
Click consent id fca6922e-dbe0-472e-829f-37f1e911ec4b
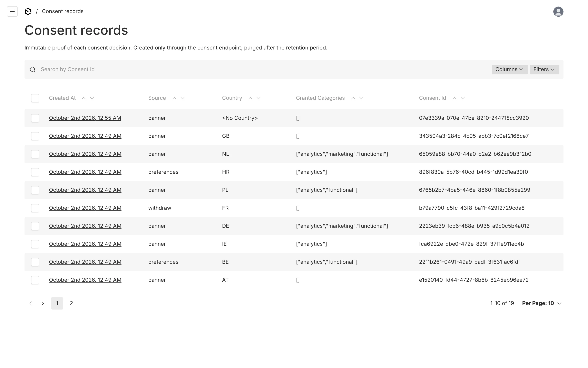(471, 244)
